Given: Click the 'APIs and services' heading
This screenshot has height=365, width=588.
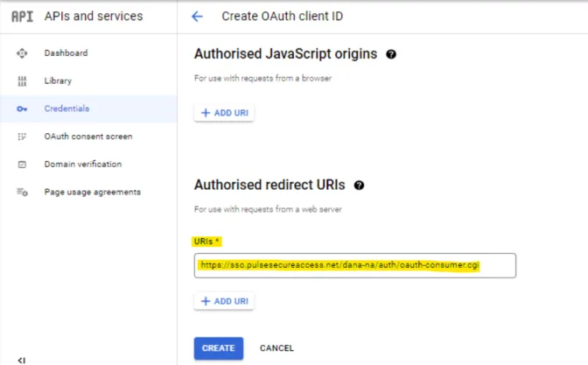Looking at the screenshot, I should 94,16.
